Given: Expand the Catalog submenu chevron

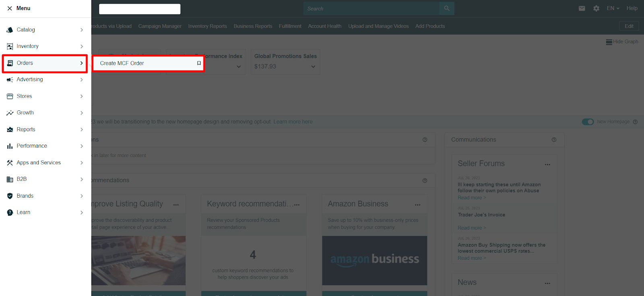Looking at the screenshot, I should 82,30.
